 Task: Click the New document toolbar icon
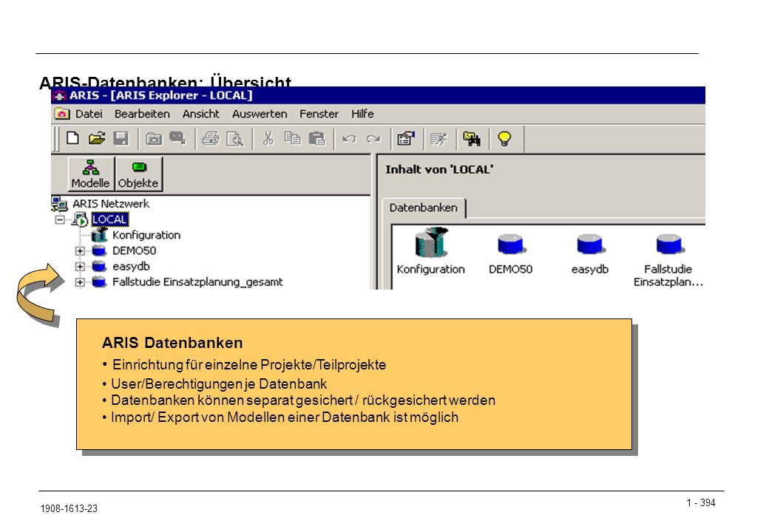(72, 139)
